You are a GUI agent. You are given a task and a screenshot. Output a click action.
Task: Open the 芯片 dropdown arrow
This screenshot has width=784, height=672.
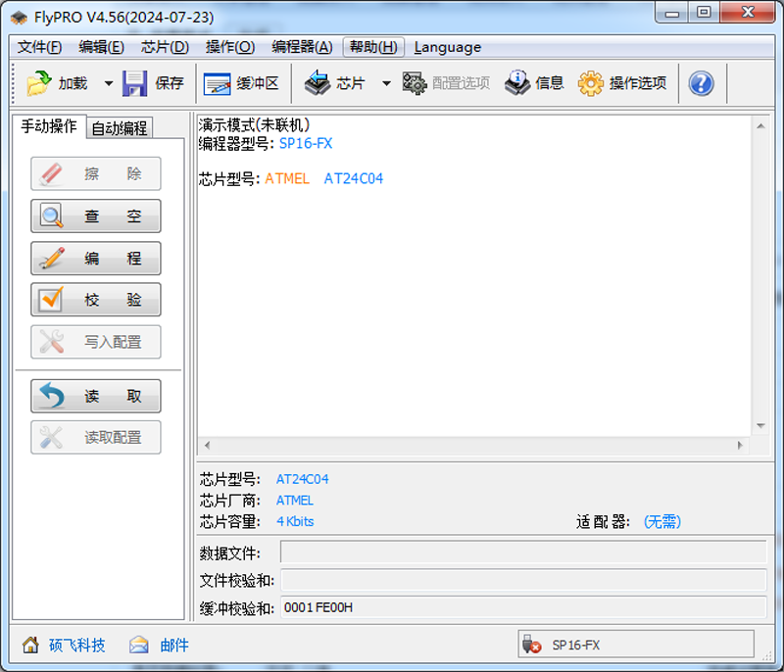pos(386,83)
